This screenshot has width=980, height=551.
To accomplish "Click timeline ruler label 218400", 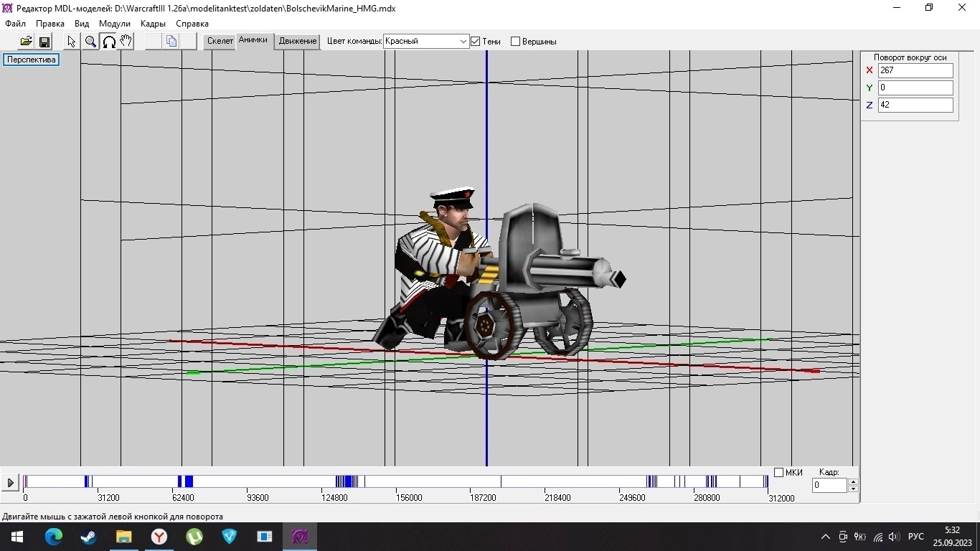I will (x=557, y=498).
